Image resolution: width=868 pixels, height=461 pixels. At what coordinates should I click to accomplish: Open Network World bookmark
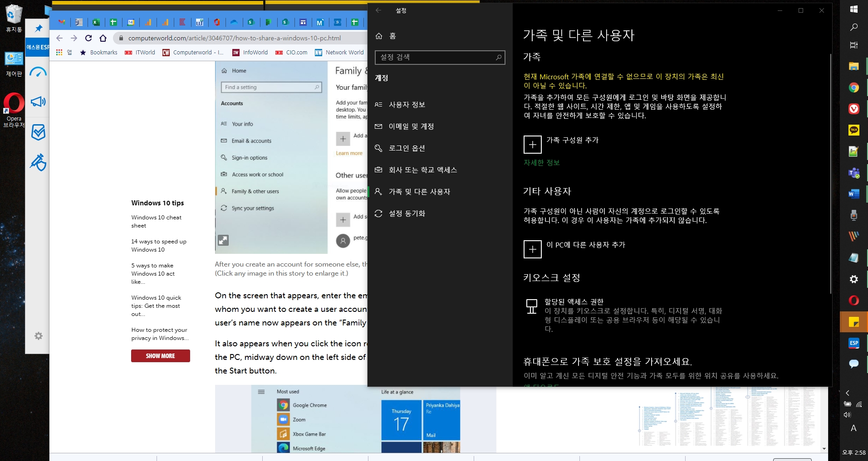pos(339,53)
